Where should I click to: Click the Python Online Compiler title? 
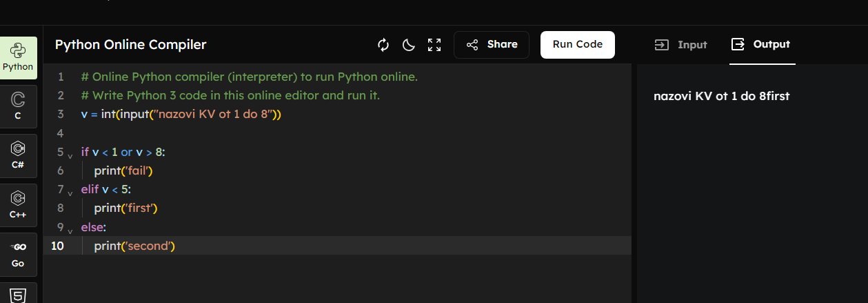(x=130, y=45)
